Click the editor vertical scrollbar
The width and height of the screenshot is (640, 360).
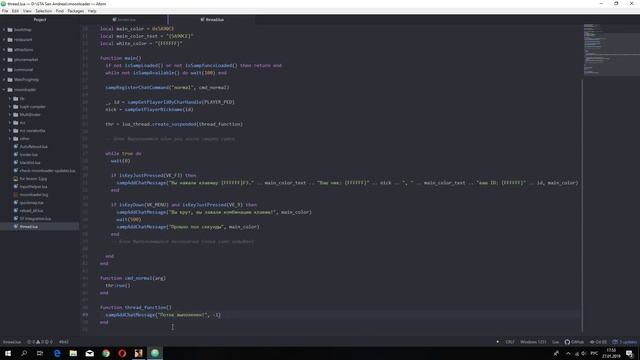coord(582,206)
